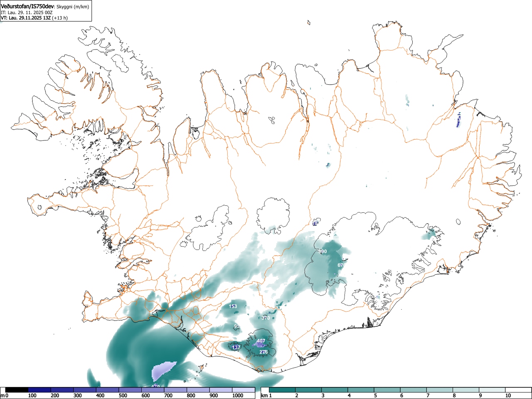Select the 500–600 m legend swatch
The width and height of the screenshot is (532, 399).
click(x=130, y=390)
